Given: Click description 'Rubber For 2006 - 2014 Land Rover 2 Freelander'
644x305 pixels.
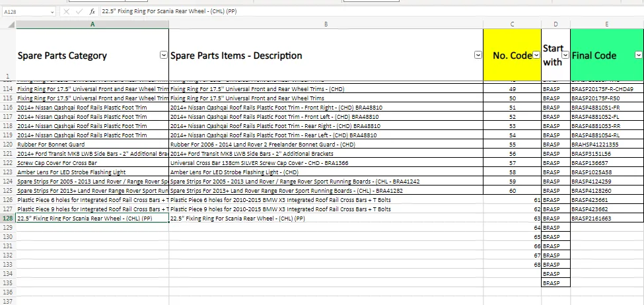Looking at the screenshot, I should click(326, 145).
